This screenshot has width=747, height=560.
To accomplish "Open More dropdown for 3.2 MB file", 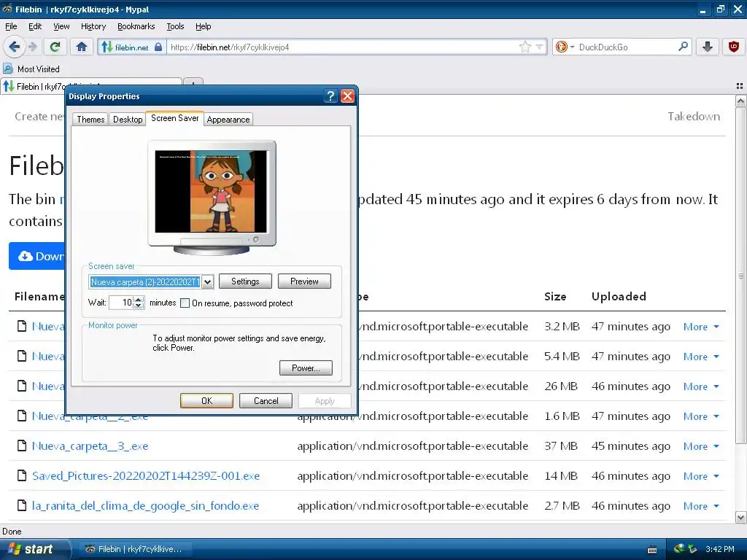I will tap(701, 327).
